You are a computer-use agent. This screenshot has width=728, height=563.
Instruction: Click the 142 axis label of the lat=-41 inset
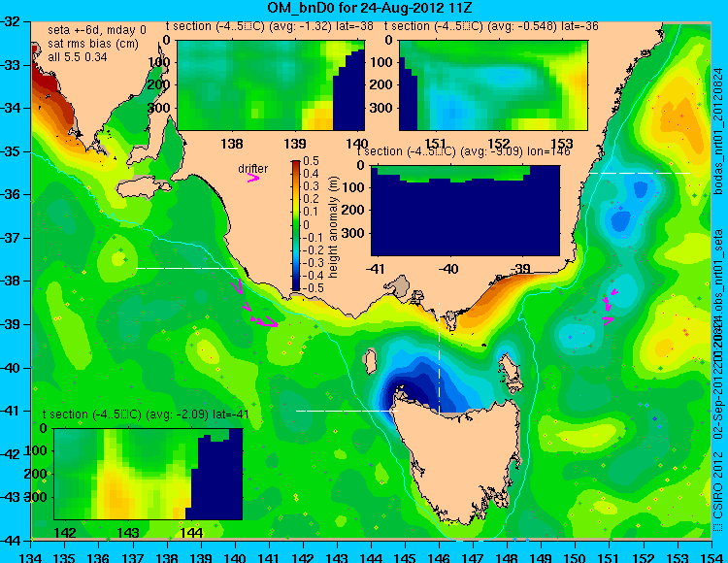[65, 532]
